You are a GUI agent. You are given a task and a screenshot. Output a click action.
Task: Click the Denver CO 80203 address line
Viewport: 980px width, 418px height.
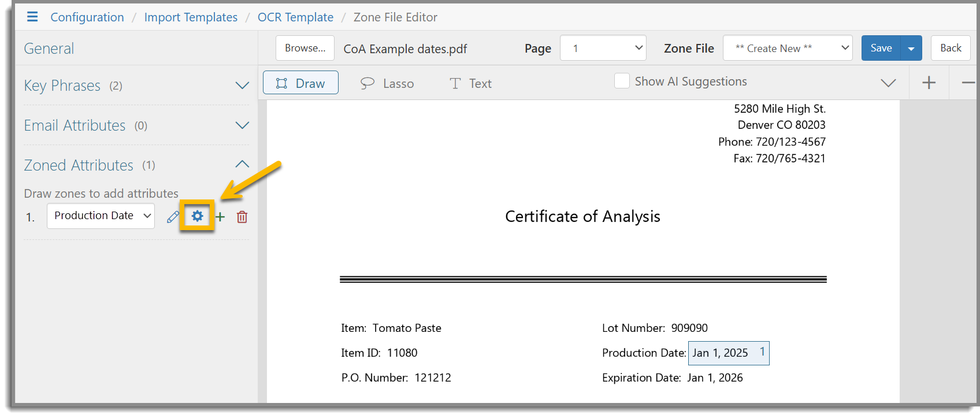(x=782, y=125)
